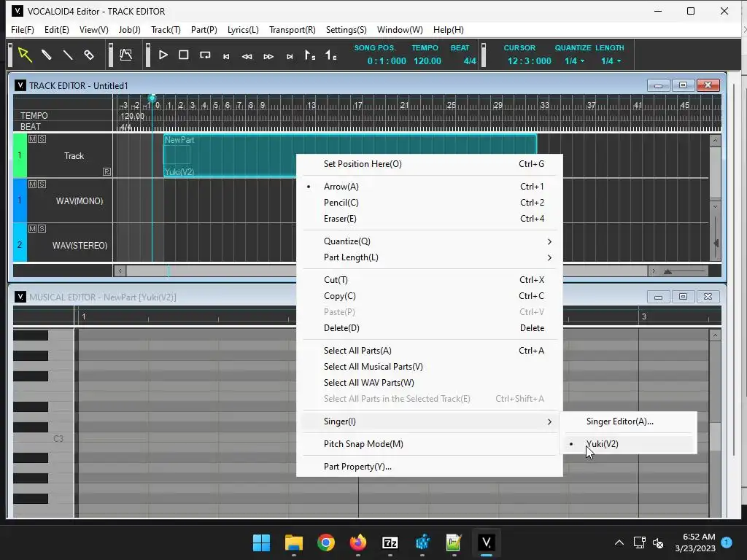Expand the Part Length(L) submenu
This screenshot has width=747, height=560.
pos(429,257)
